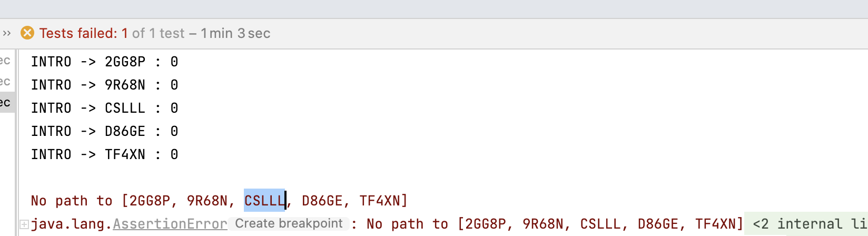Click the 'INTRO -> CSLLL : 0' output line

pos(104,108)
